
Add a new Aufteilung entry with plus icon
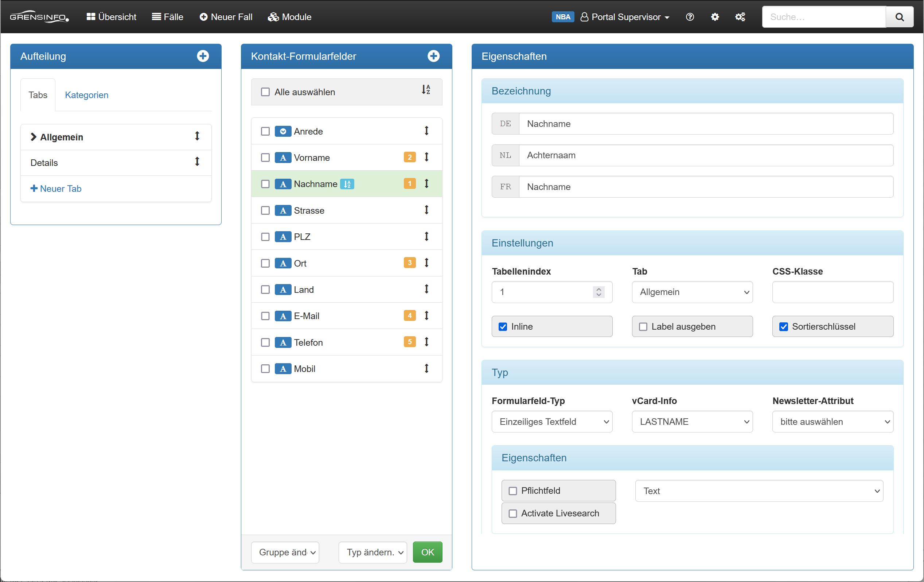click(203, 56)
